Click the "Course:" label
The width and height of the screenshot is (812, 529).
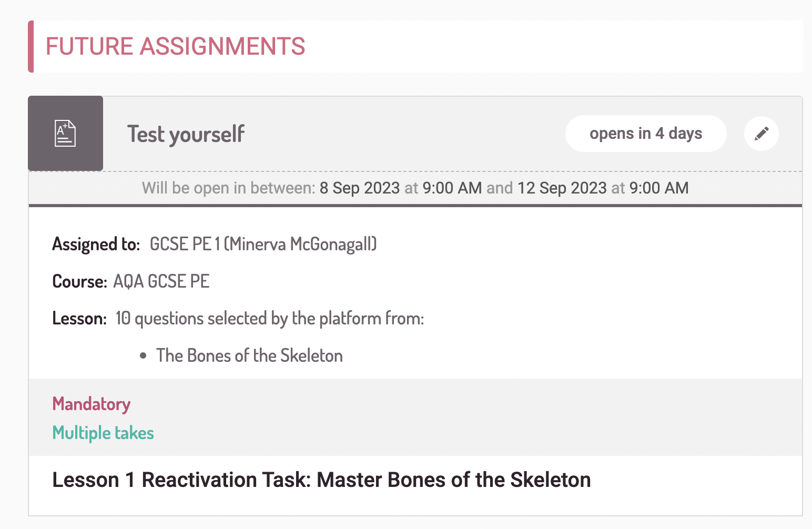tap(79, 281)
